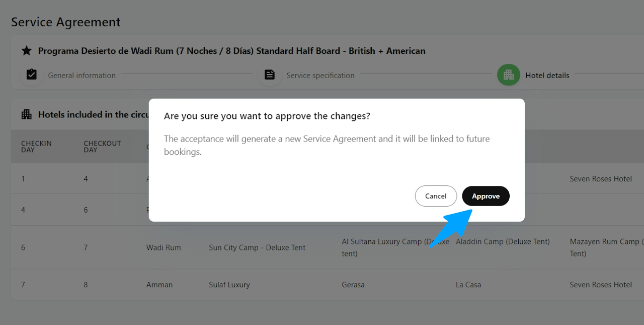Click the Wadi Rum city cell
This screenshot has height=325, width=644.
164,247
